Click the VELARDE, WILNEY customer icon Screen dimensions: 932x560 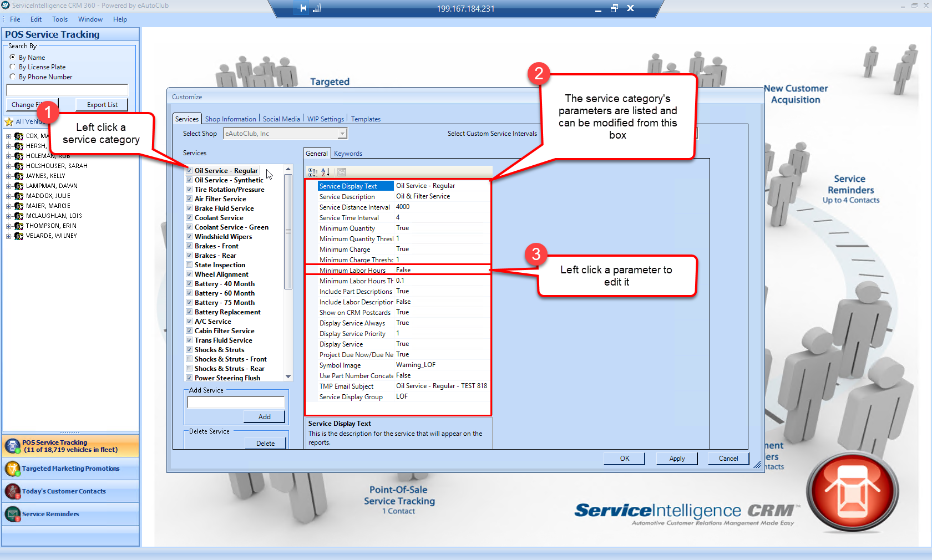19,236
